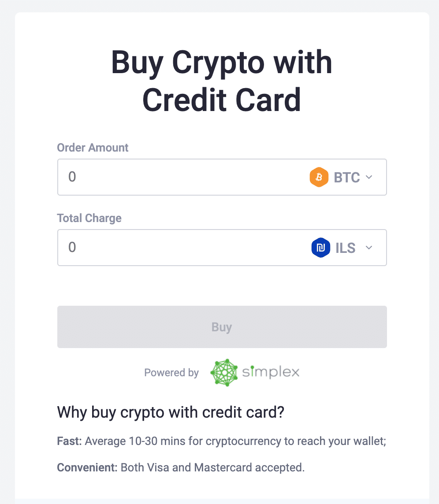Click the orange Bitcoin hexagon icon

tap(319, 177)
